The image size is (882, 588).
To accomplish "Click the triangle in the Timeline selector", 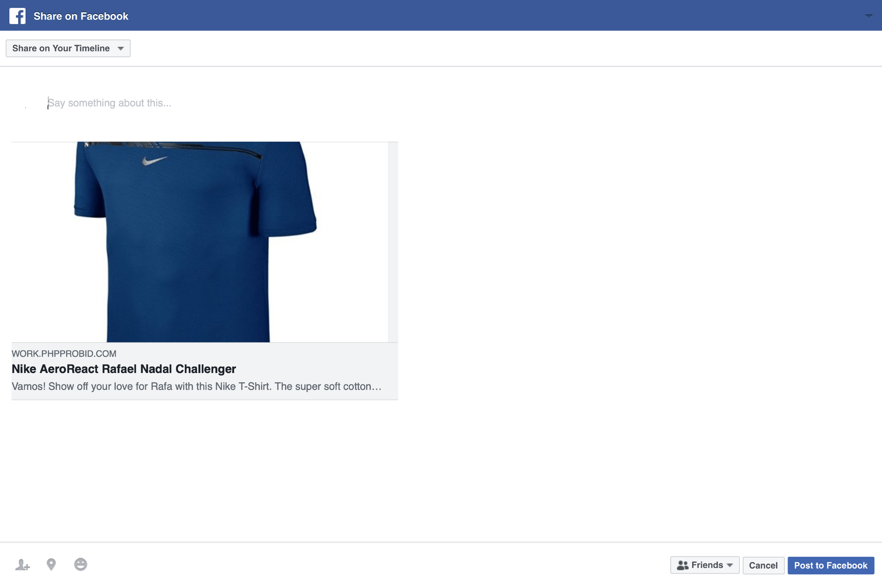I will coord(121,49).
